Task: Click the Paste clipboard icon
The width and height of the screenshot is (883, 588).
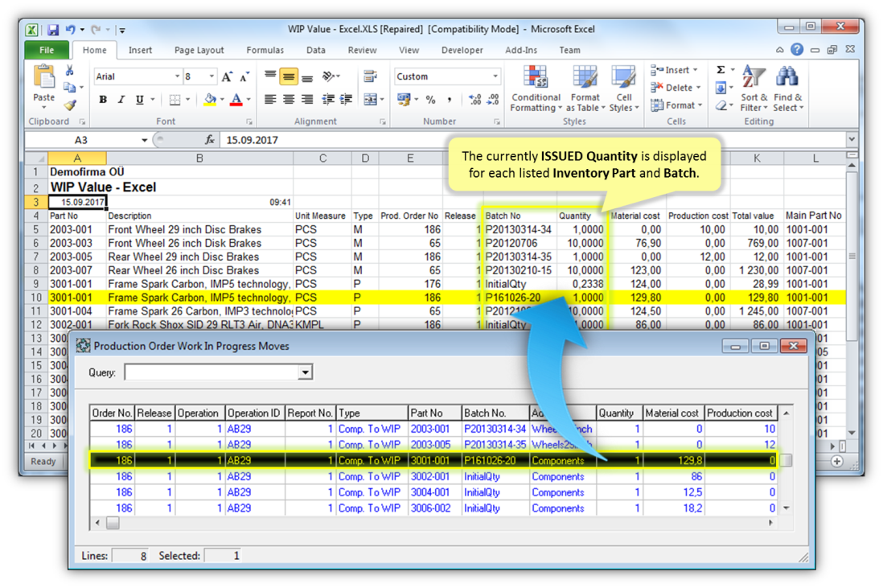Action: pos(44,77)
